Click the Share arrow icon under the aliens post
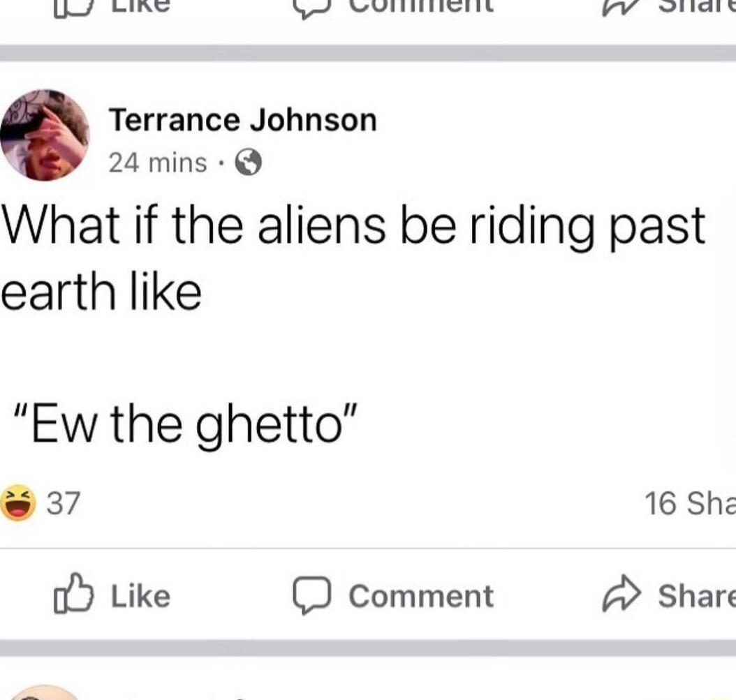 tap(621, 593)
